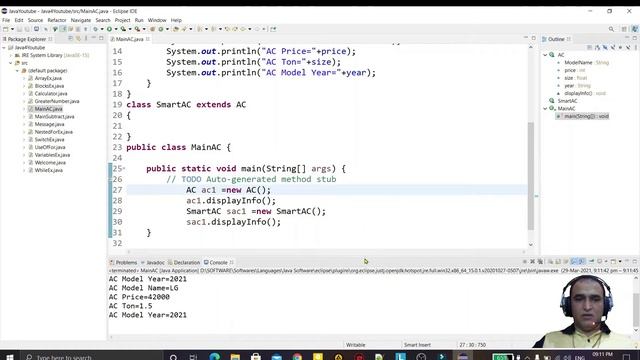Select the MainAC.java editor tab
The width and height of the screenshot is (640, 360).
tap(129, 39)
